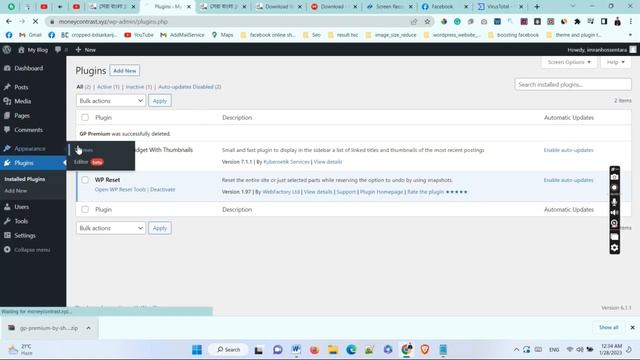Expand the Help dropdown
The width and height of the screenshot is (640, 360).
tap(616, 62)
